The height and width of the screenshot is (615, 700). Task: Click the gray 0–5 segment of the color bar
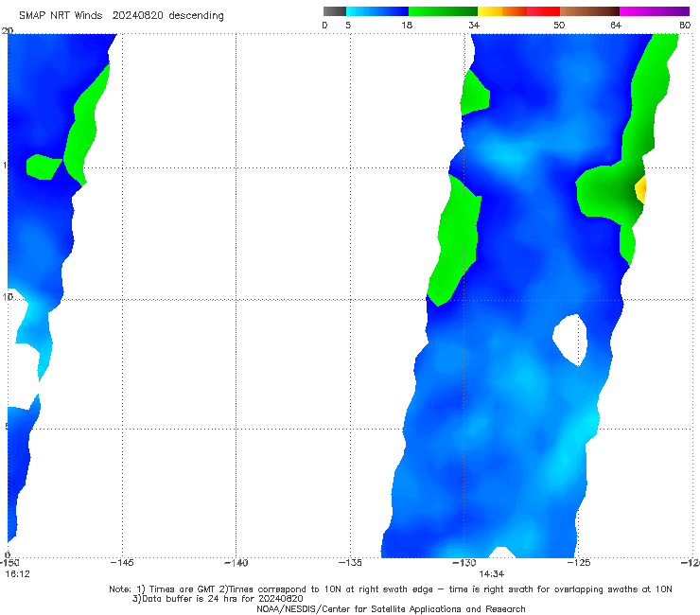pyautogui.click(x=335, y=11)
